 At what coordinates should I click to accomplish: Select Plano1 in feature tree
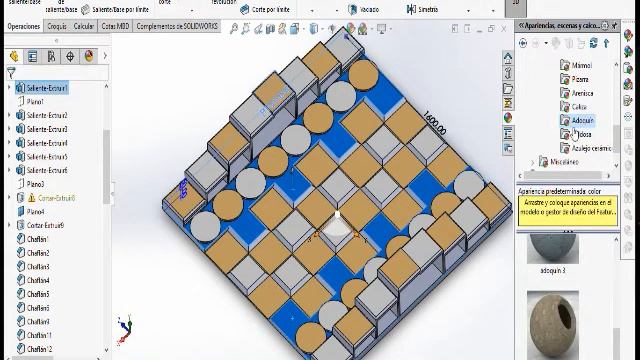coord(30,102)
